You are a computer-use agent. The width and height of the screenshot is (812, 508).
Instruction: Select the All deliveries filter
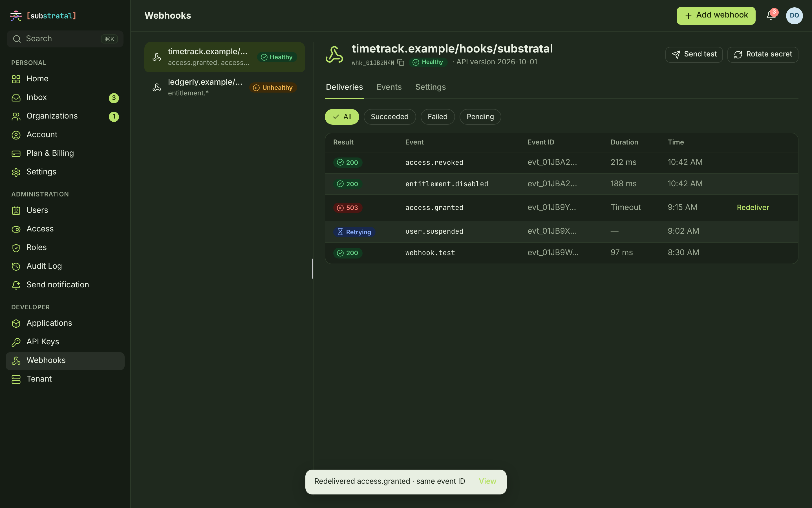coord(342,117)
